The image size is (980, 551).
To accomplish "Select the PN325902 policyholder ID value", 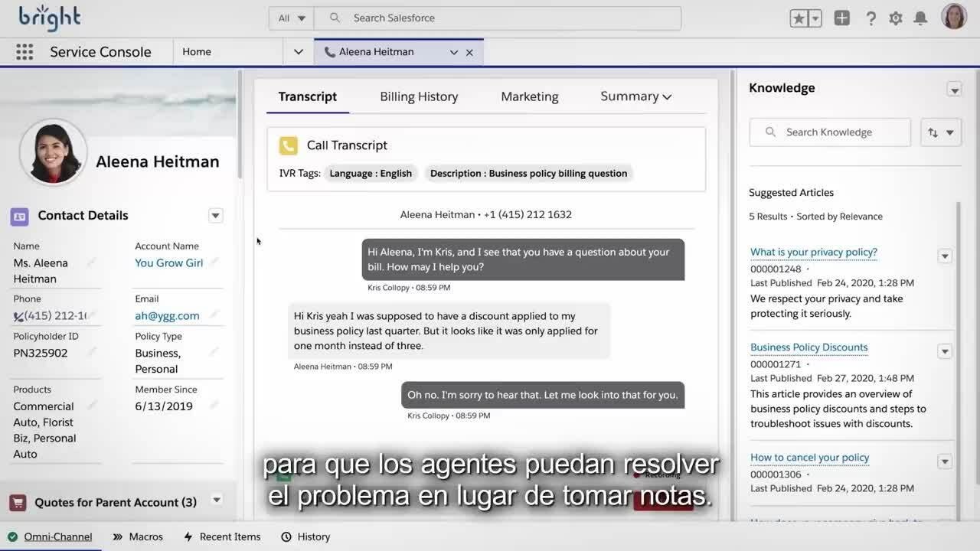I will (41, 354).
